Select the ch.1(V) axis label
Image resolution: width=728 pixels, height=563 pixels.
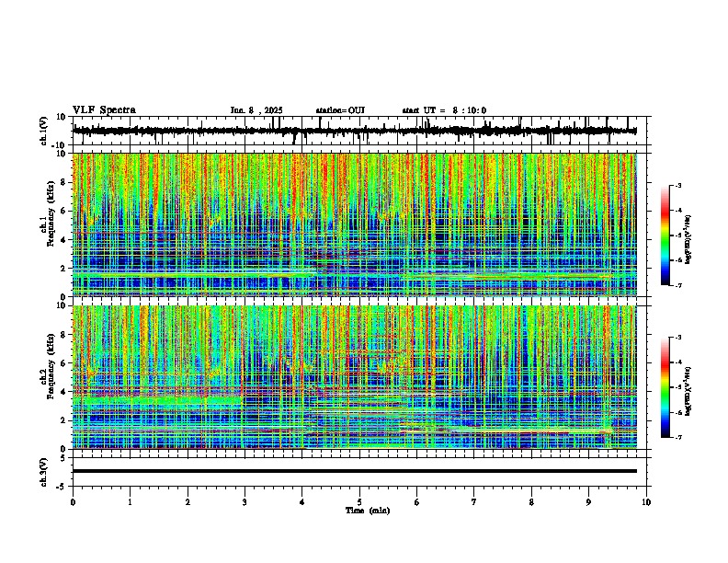[43, 132]
